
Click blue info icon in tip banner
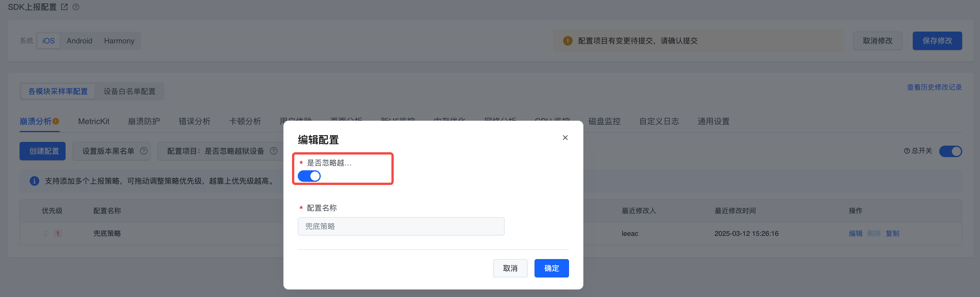[x=34, y=181]
